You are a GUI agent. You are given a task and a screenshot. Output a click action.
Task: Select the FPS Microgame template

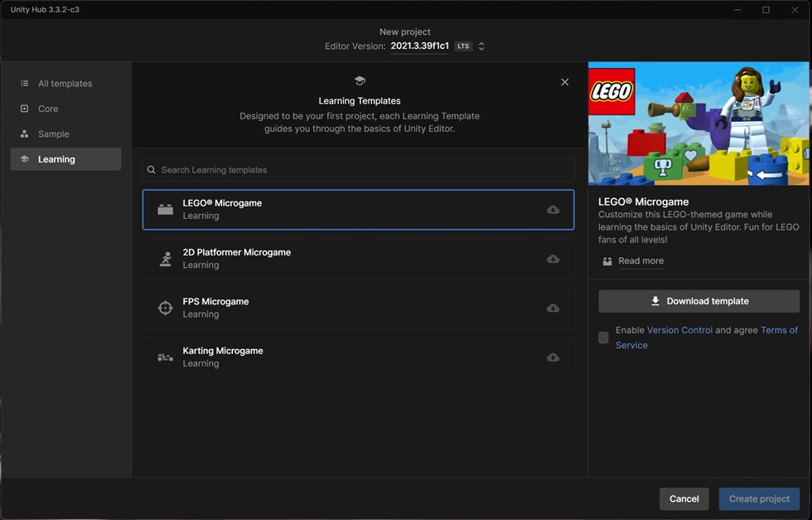pos(358,308)
